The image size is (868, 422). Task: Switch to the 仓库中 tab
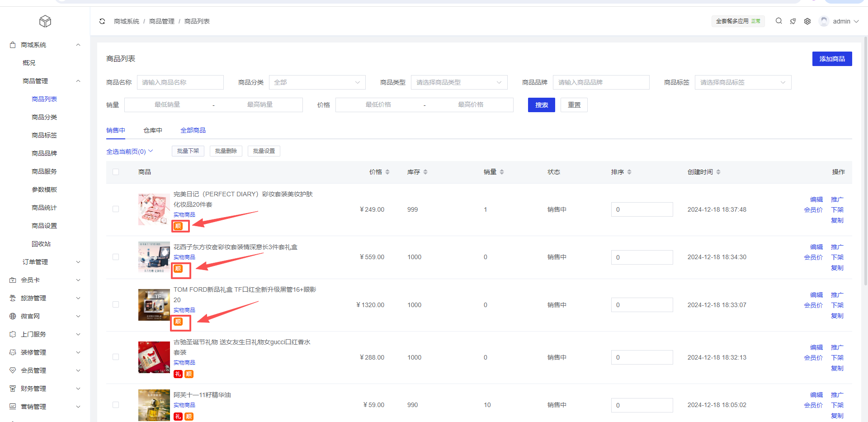(153, 130)
